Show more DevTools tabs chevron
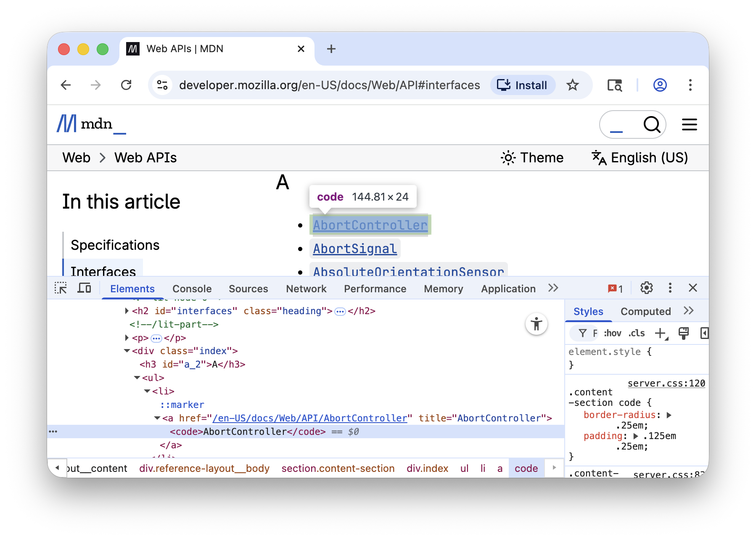This screenshot has height=540, width=756. (x=553, y=288)
